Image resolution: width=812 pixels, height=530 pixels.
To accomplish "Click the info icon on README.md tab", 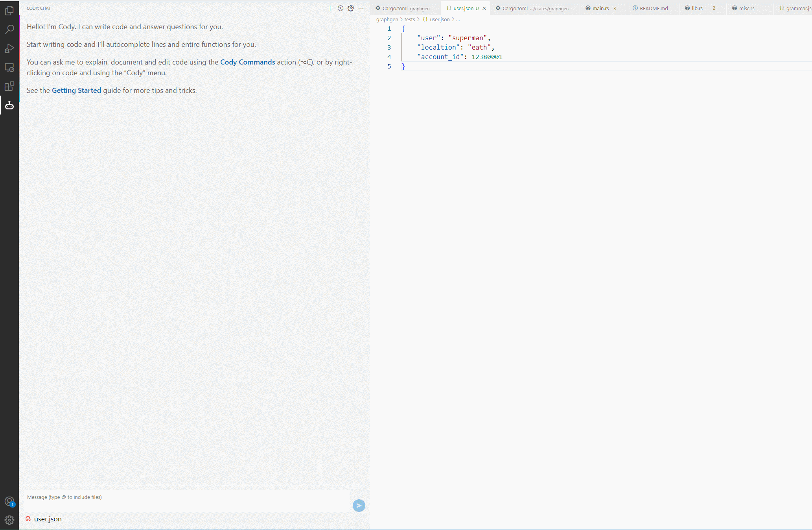I will tap(635, 8).
